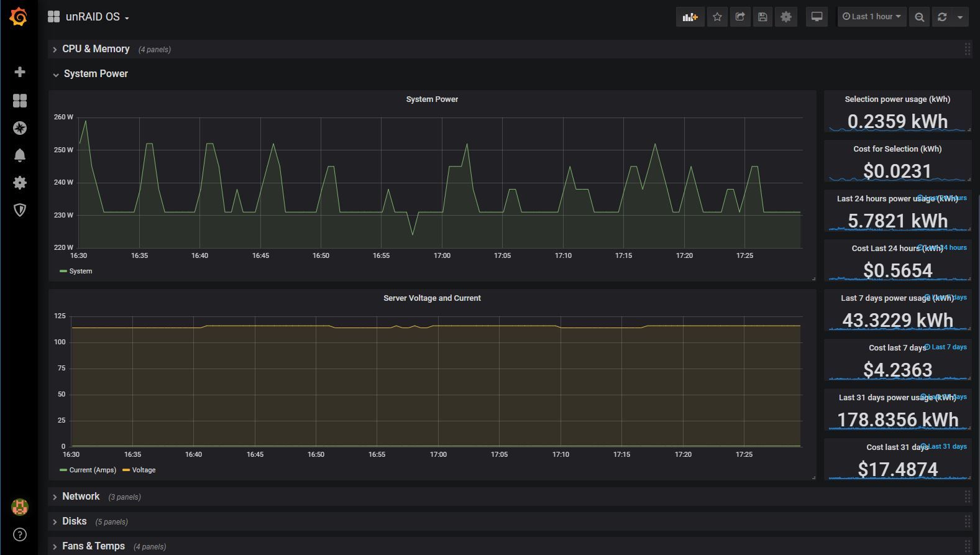Click the Share dashboard icon

(740, 17)
